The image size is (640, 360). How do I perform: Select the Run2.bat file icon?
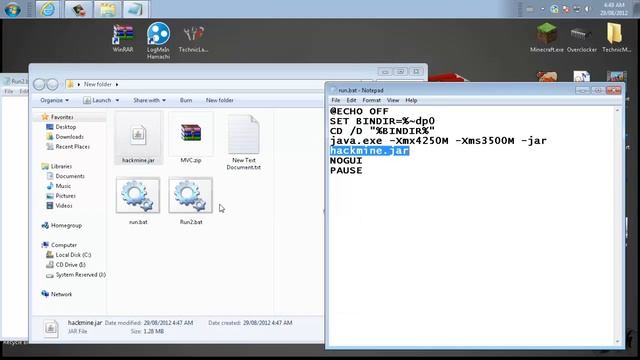click(x=191, y=200)
